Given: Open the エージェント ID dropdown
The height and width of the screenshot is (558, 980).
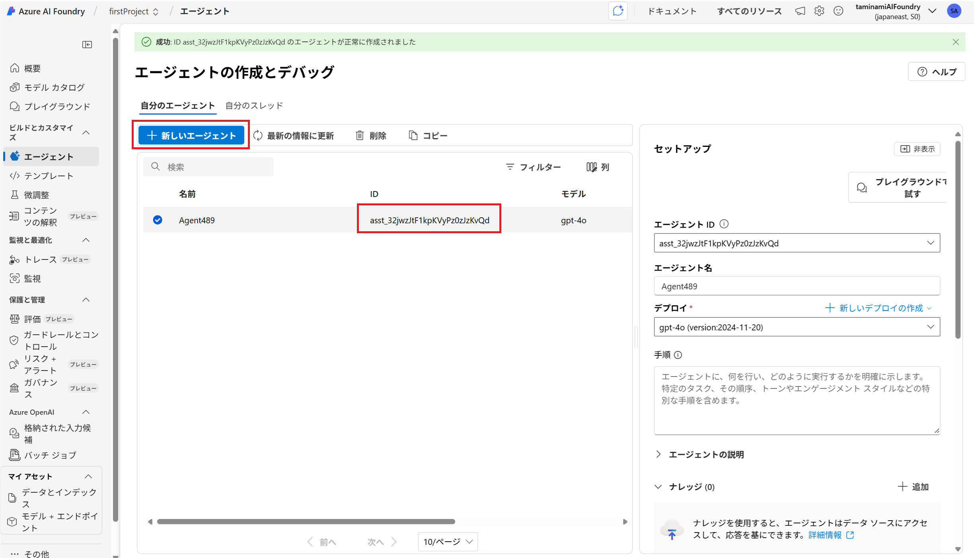Looking at the screenshot, I should pyautogui.click(x=930, y=243).
